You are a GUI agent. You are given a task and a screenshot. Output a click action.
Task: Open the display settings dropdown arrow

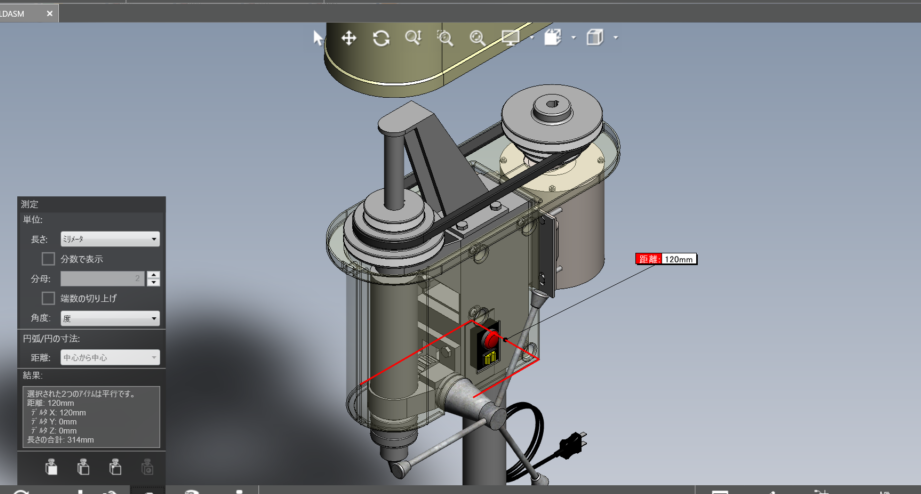point(532,38)
